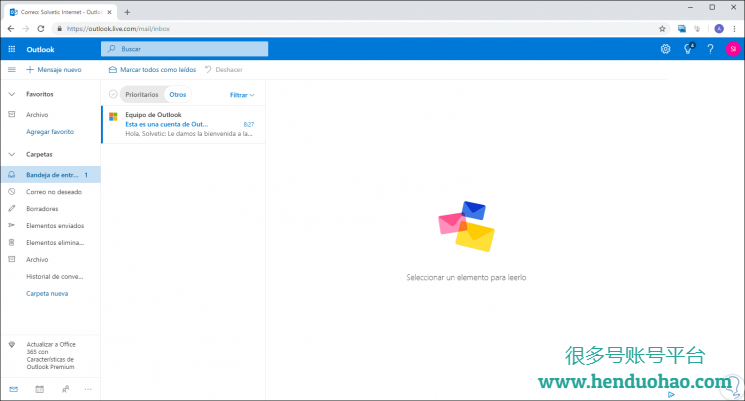Open the Equipo de Outlook email

(183, 124)
